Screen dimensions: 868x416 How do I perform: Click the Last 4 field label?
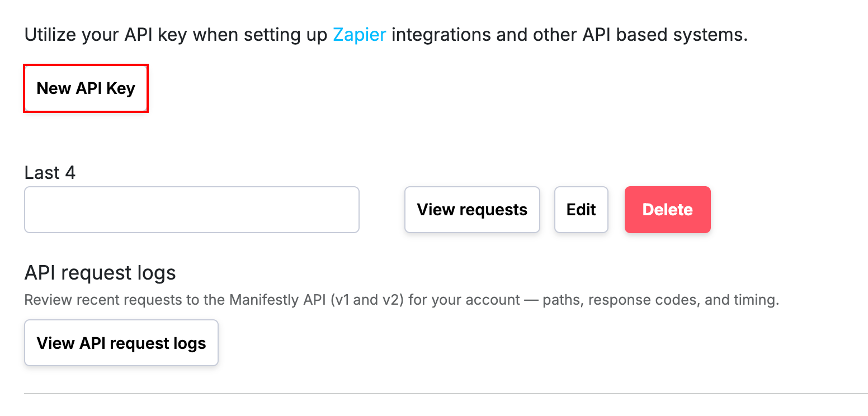point(50,173)
